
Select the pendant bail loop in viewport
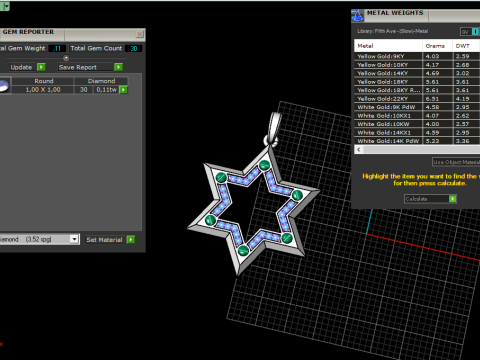tap(275, 128)
